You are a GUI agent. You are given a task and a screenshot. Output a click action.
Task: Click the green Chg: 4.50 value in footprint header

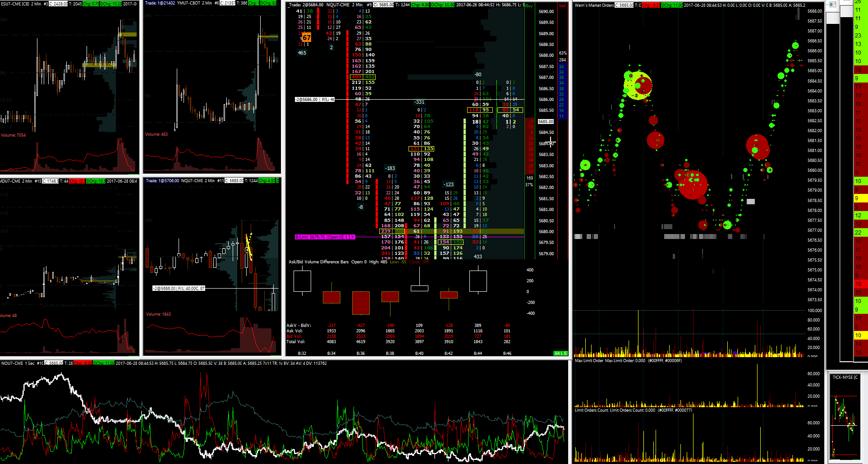pos(421,5)
